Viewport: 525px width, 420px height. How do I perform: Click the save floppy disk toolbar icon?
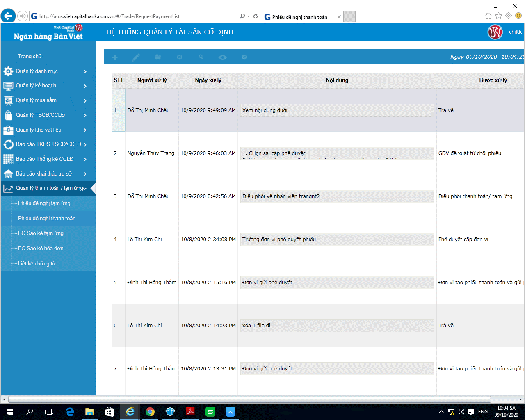(x=158, y=57)
